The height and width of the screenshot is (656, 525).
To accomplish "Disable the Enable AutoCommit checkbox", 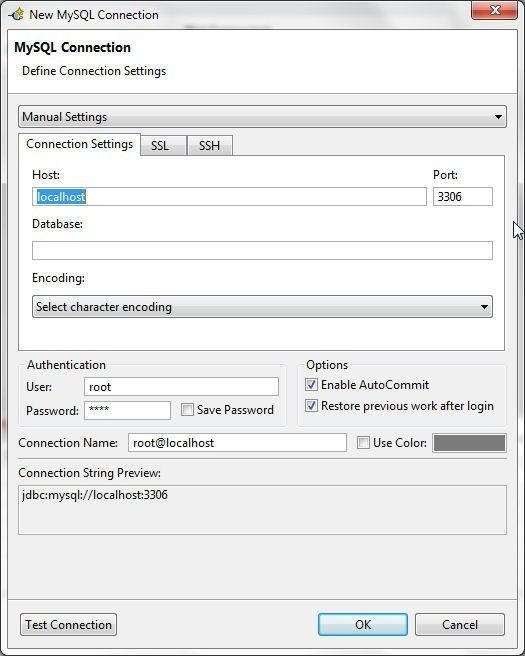I will coord(311,384).
